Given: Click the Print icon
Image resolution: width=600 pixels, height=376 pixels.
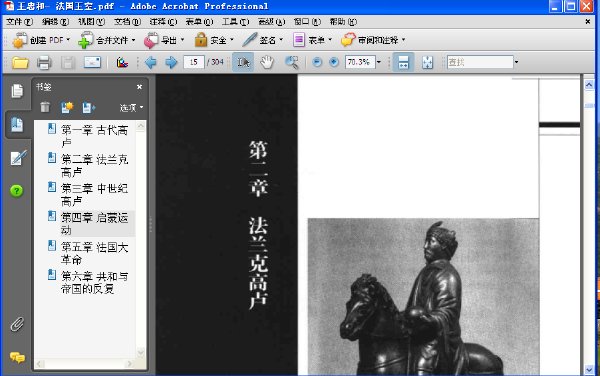Looking at the screenshot, I should 44,62.
